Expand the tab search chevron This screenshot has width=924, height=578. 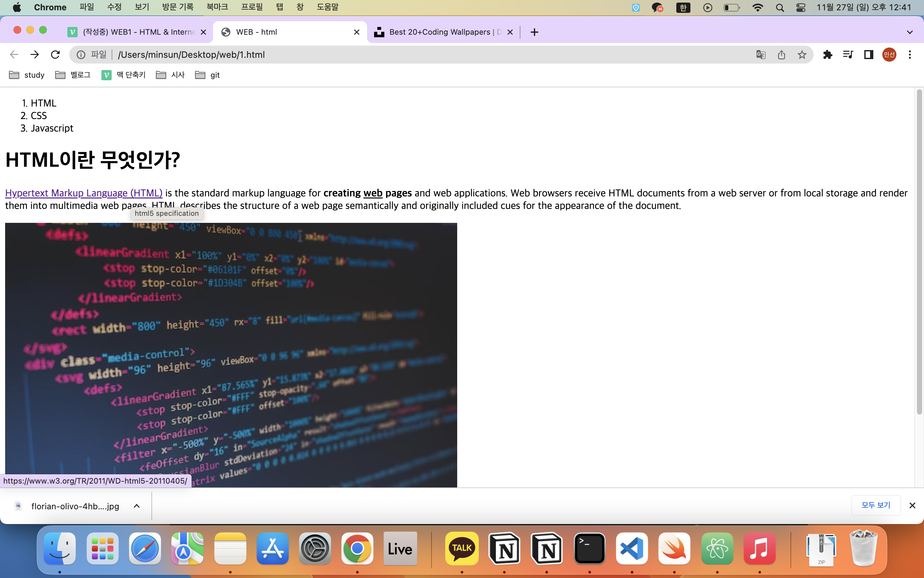point(910,32)
